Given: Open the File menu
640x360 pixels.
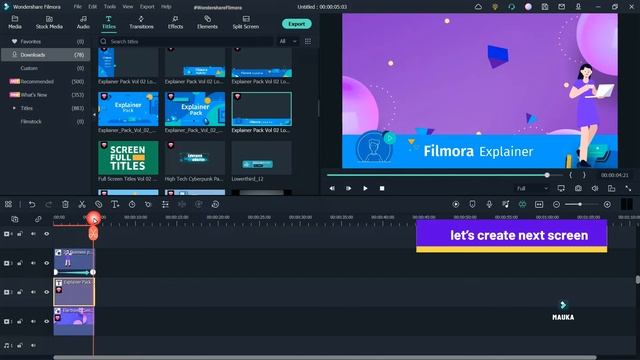Looking at the screenshot, I should (x=78, y=7).
